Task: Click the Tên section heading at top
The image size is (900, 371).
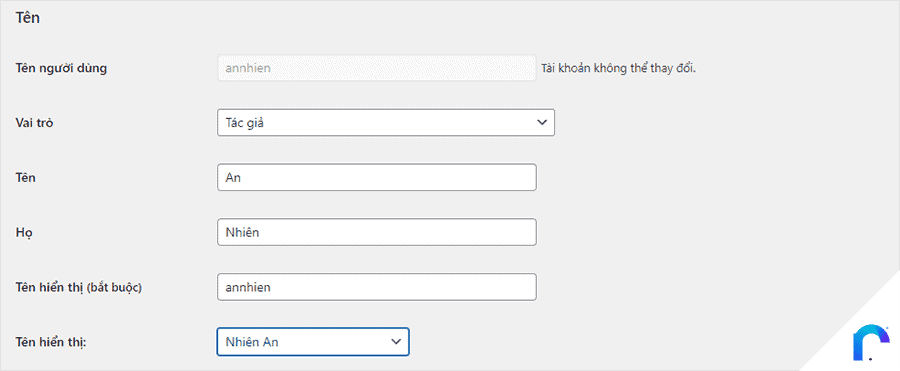Action: coord(28,18)
